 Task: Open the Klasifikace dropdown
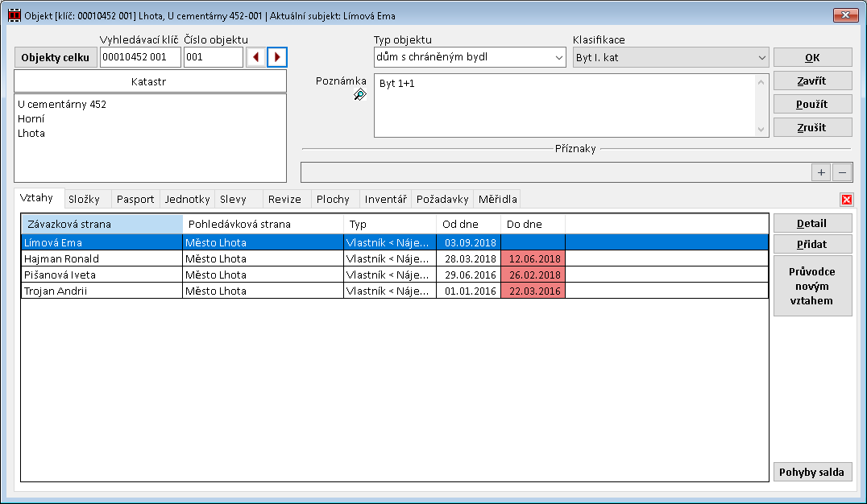761,57
